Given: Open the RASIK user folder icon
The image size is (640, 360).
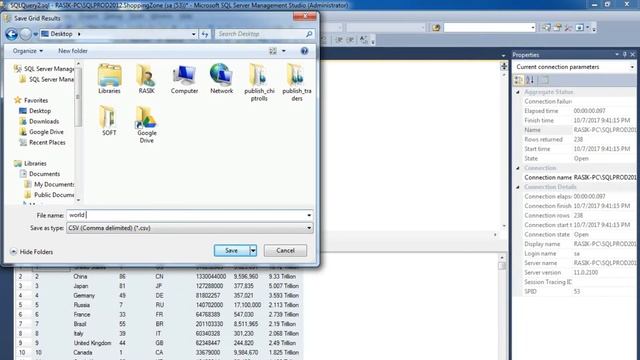Looking at the screenshot, I should 146,79.
